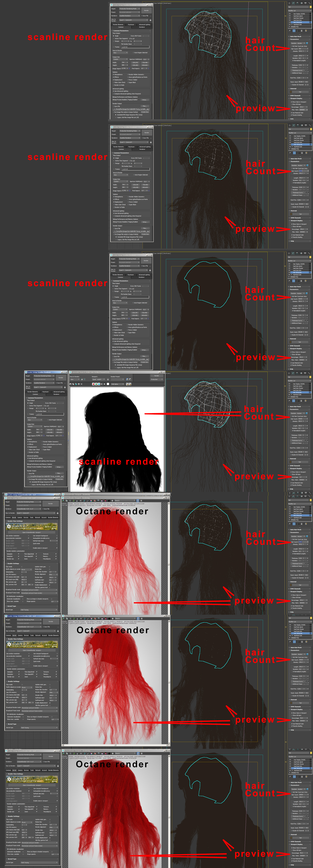Click Render button in topmost Scanline Render Setup
Viewport: 313px width, 868px height.
pyautogui.click(x=146, y=10)
